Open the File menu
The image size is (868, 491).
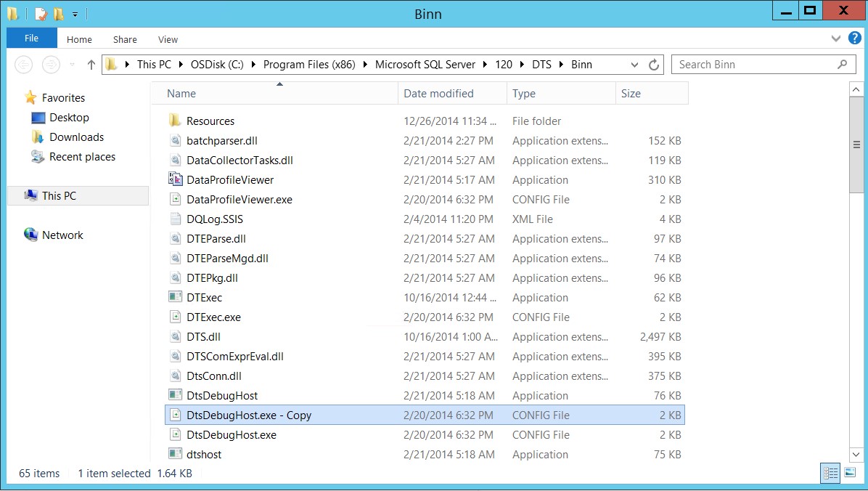(32, 38)
